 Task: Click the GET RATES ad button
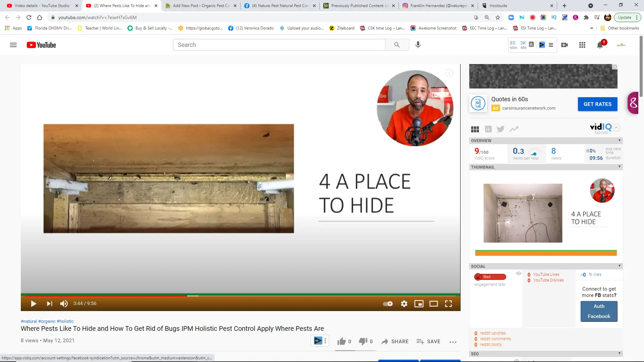[x=598, y=104]
